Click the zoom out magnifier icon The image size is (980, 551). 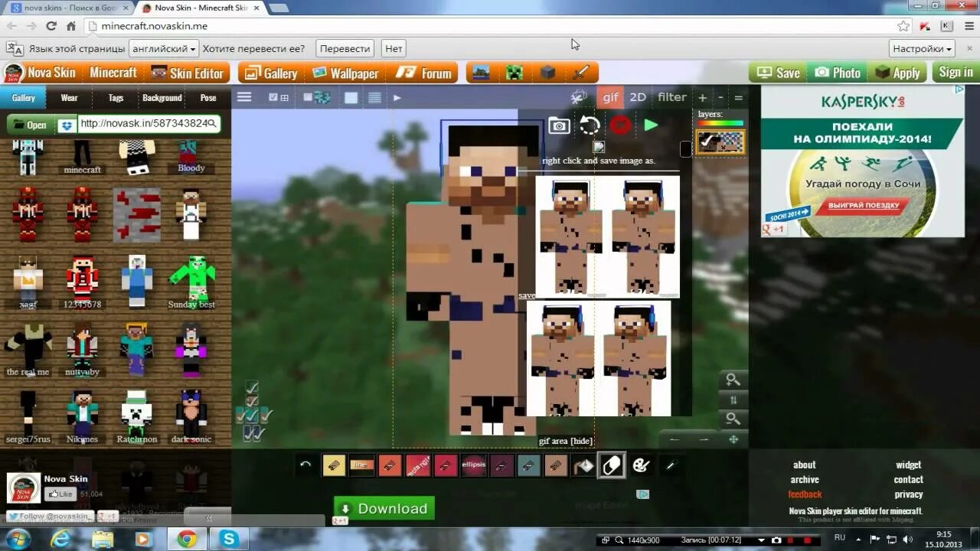coord(733,419)
